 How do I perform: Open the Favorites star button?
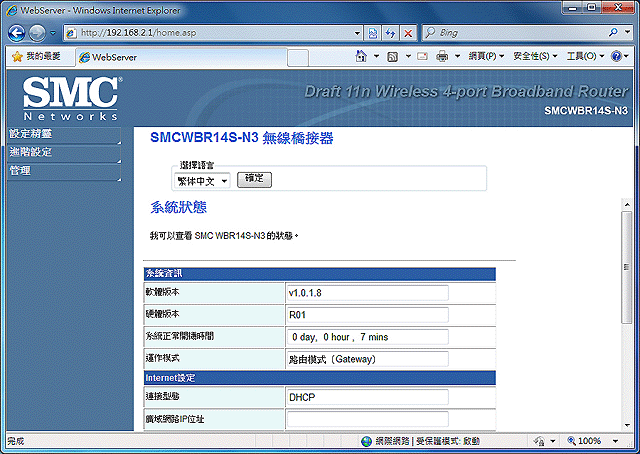coord(36,56)
